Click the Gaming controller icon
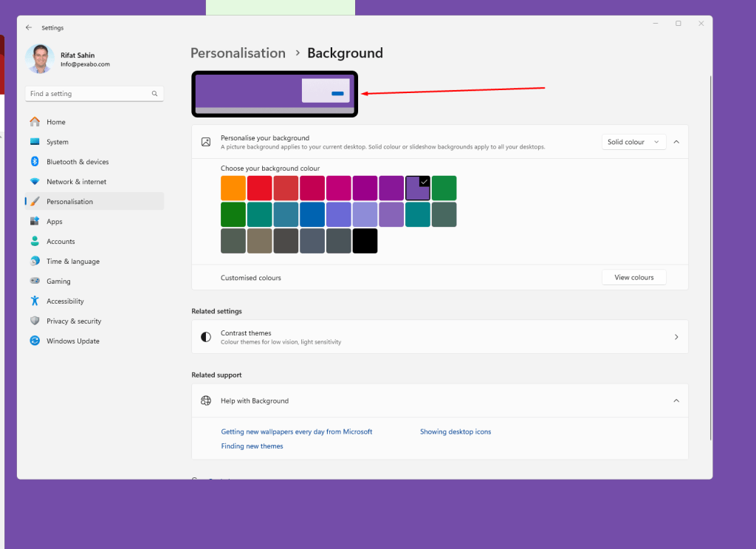The width and height of the screenshot is (756, 549). (x=35, y=281)
